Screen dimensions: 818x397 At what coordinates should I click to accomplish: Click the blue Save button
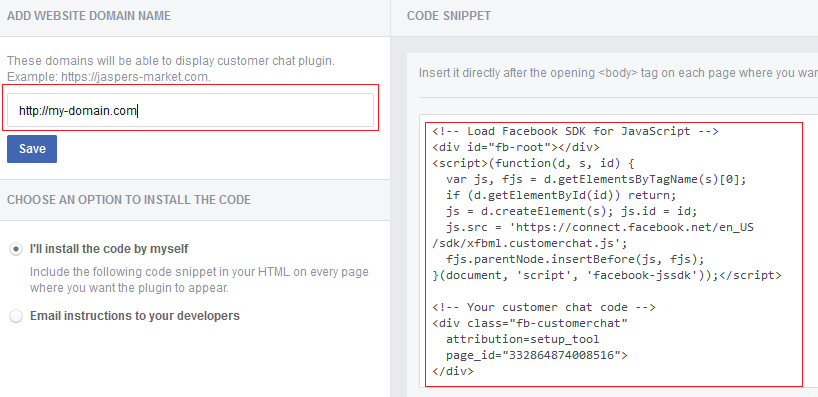[32, 149]
